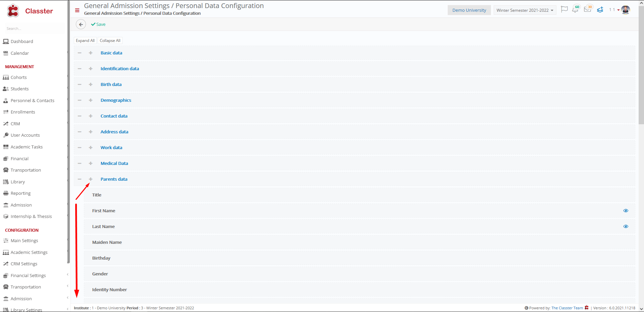
Task: Open the user avatar menu
Action: 626,10
